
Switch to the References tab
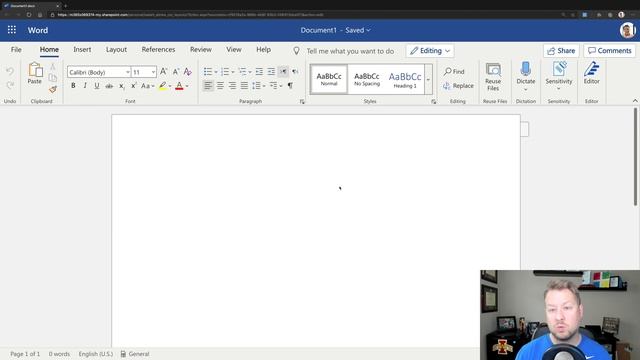[x=158, y=49]
